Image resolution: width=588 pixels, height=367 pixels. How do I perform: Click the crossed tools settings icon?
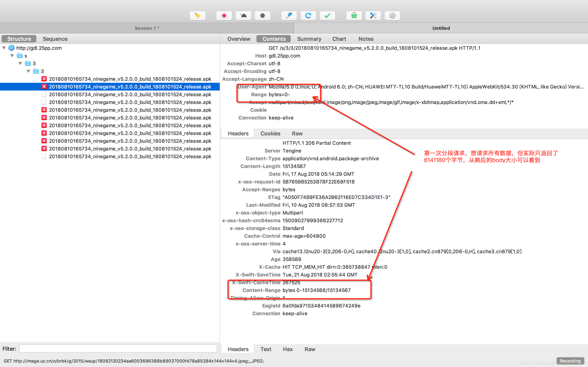(373, 16)
